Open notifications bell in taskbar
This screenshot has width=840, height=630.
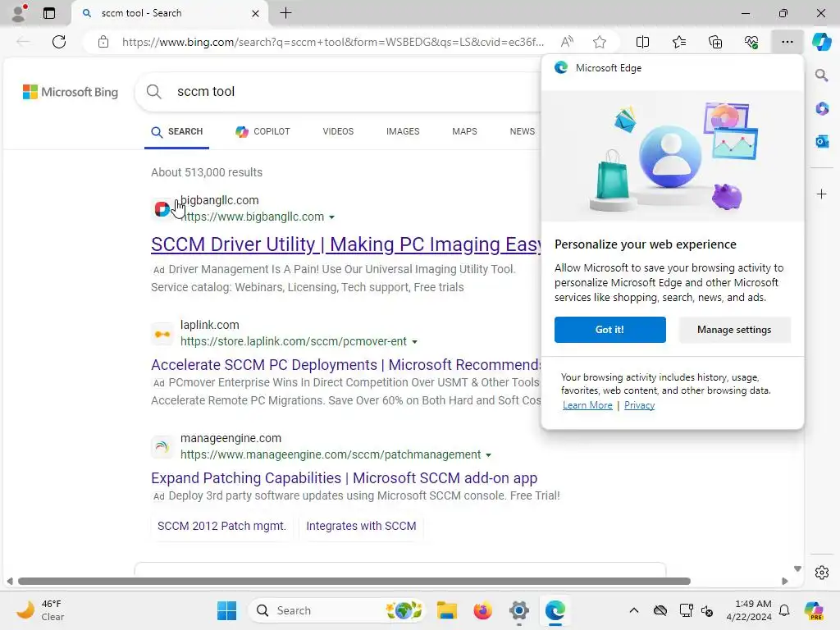pos(784,610)
